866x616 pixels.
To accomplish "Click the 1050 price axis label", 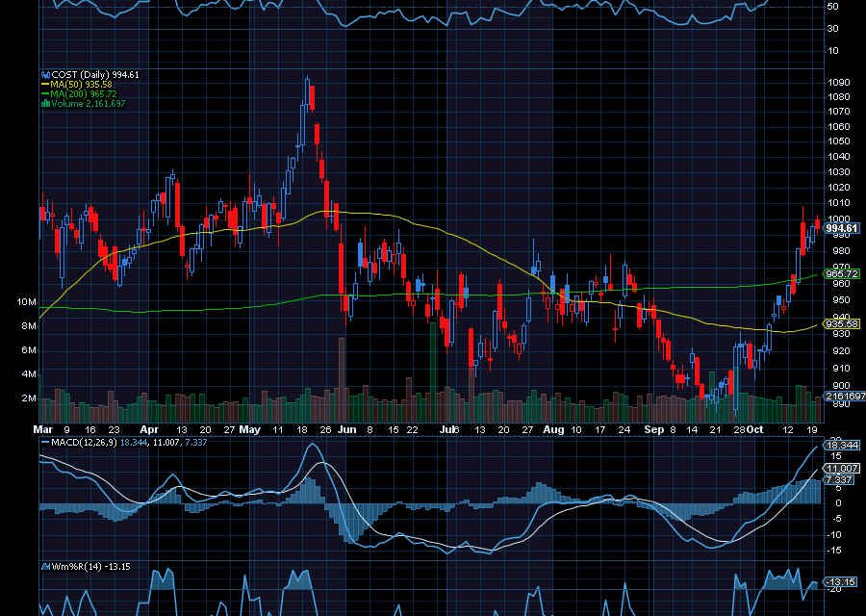I will click(x=839, y=142).
